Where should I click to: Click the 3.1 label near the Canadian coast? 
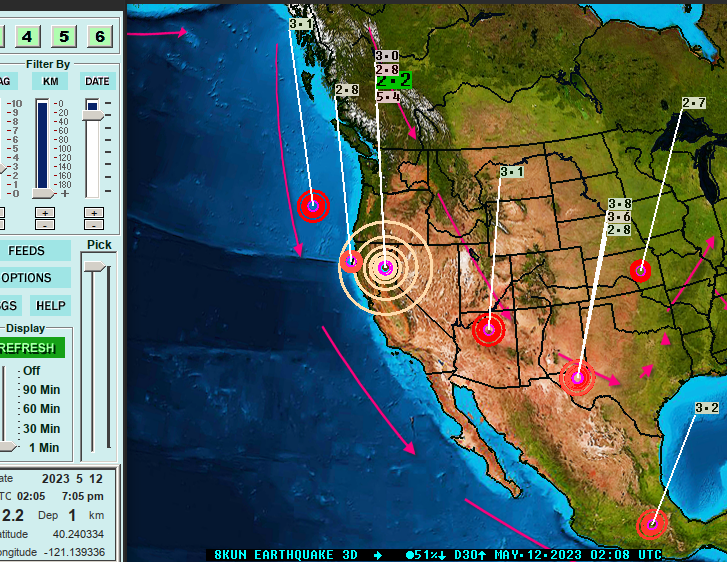point(301,24)
